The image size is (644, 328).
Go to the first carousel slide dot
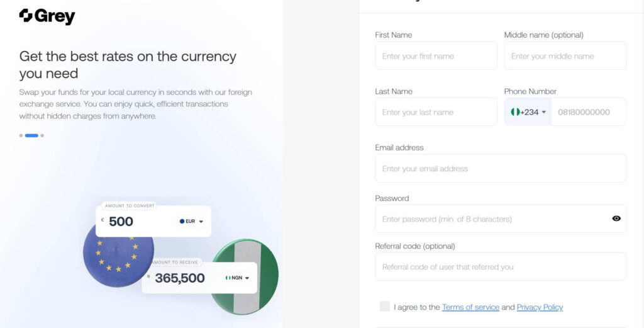pos(21,135)
